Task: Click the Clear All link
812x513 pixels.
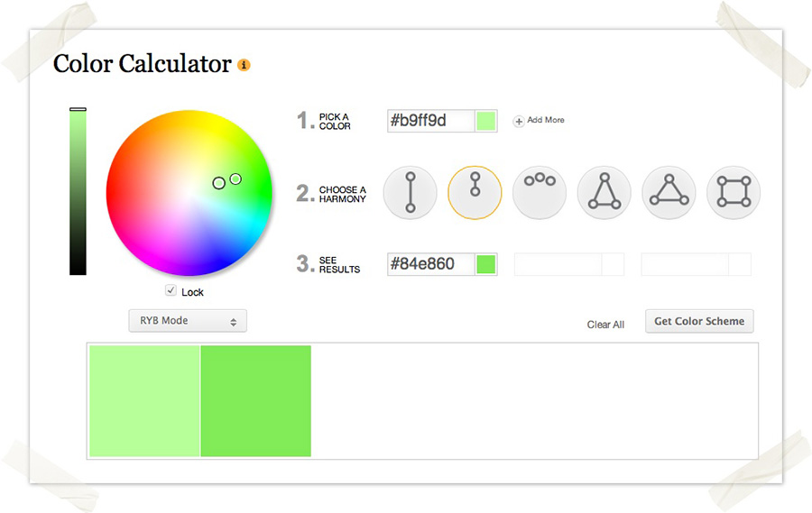Action: click(x=605, y=325)
